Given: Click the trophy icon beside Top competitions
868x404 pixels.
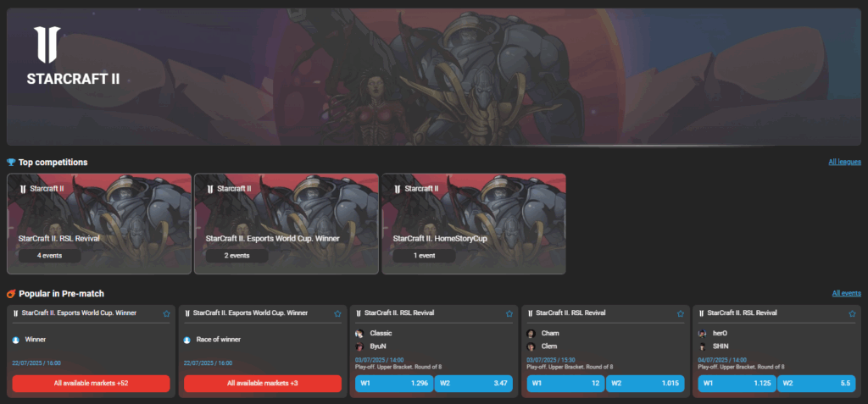Looking at the screenshot, I should point(11,162).
